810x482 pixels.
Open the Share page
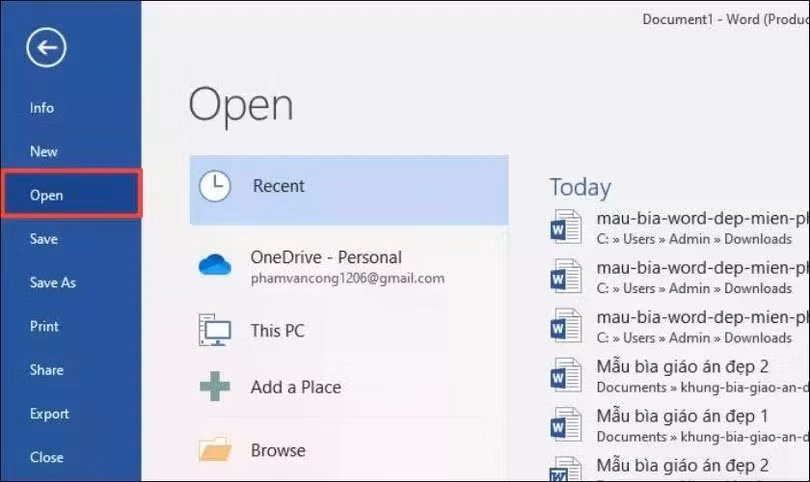[46, 370]
